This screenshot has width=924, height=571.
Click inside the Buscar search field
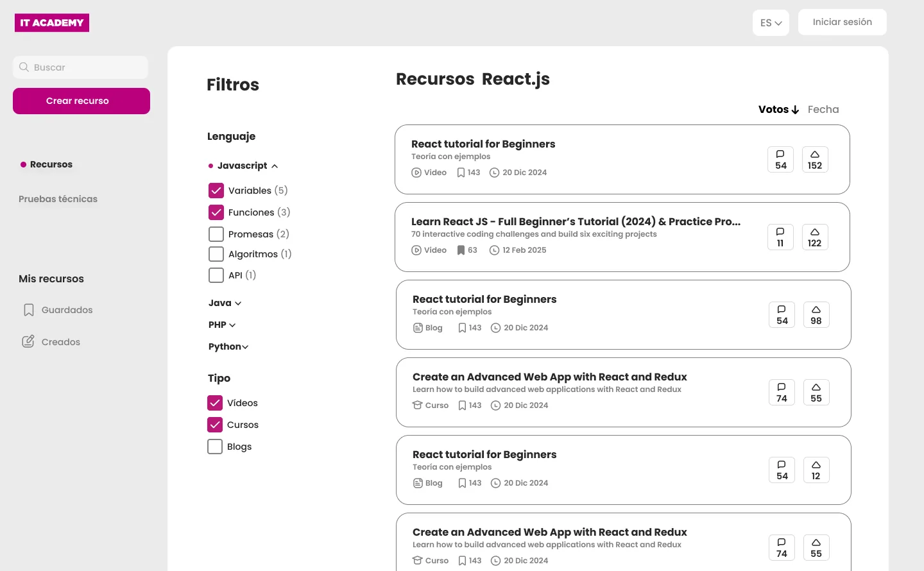[x=80, y=67]
